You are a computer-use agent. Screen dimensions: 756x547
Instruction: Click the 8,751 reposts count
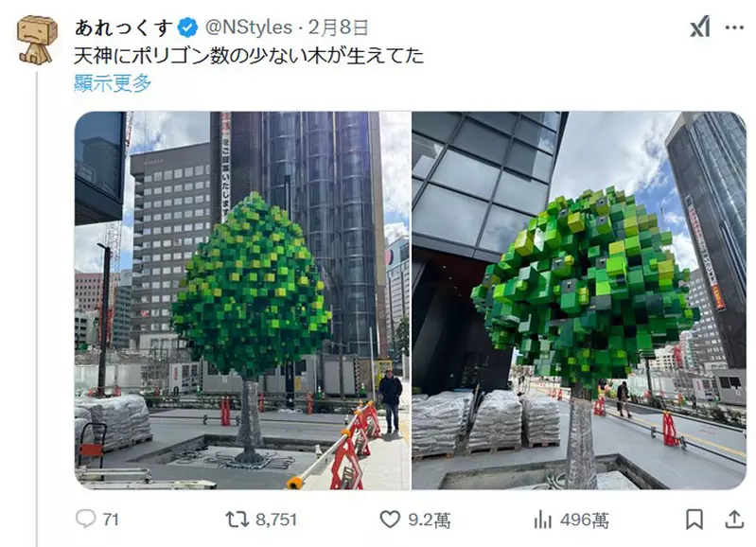tap(276, 520)
